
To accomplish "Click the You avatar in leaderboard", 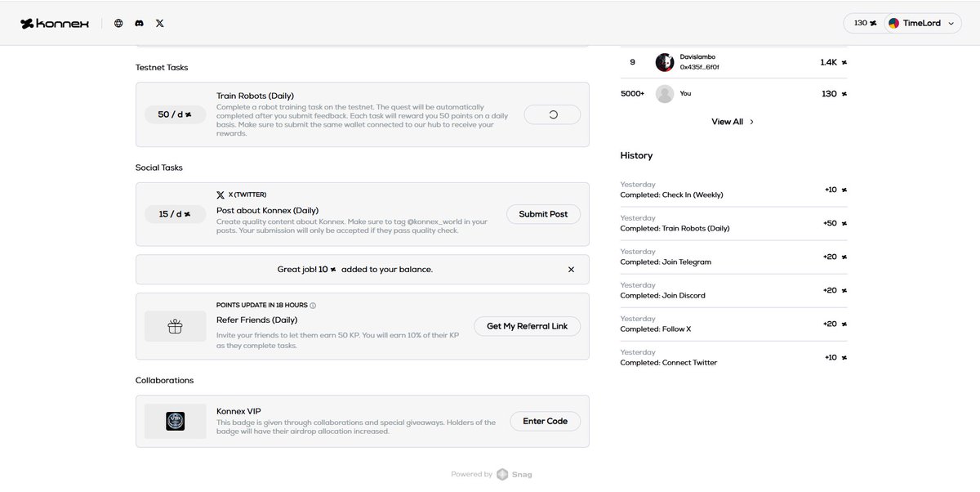I will [x=664, y=94].
